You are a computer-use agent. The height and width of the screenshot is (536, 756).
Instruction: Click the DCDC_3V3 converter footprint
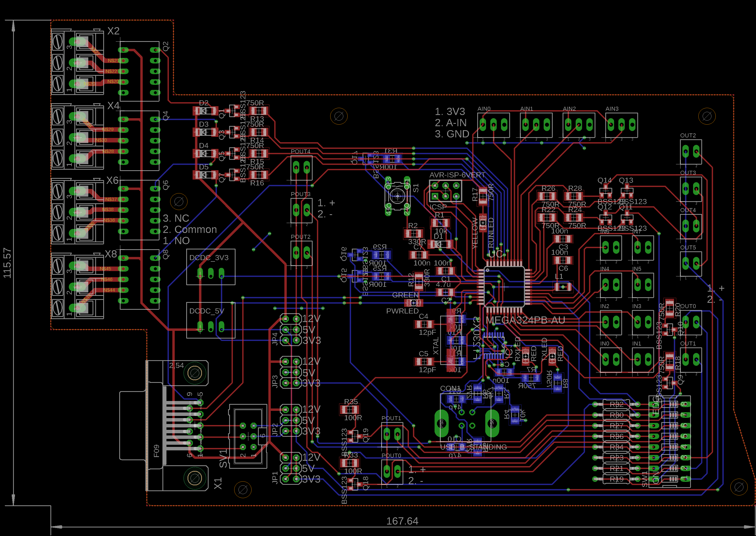click(211, 267)
